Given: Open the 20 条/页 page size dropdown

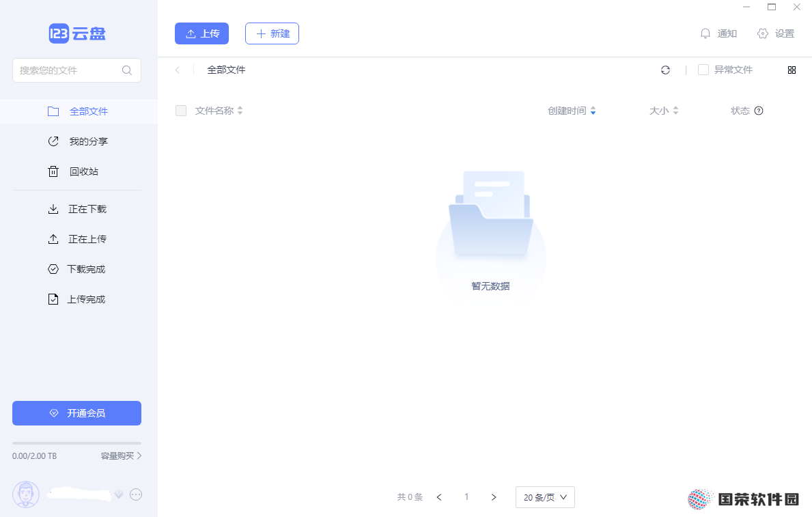Looking at the screenshot, I should pyautogui.click(x=545, y=497).
